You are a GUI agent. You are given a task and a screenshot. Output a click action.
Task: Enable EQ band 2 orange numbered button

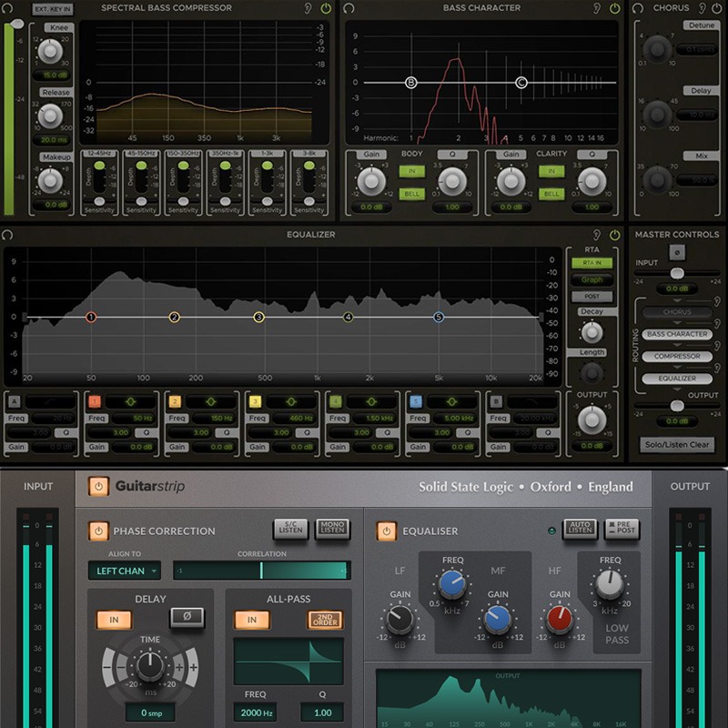175,401
